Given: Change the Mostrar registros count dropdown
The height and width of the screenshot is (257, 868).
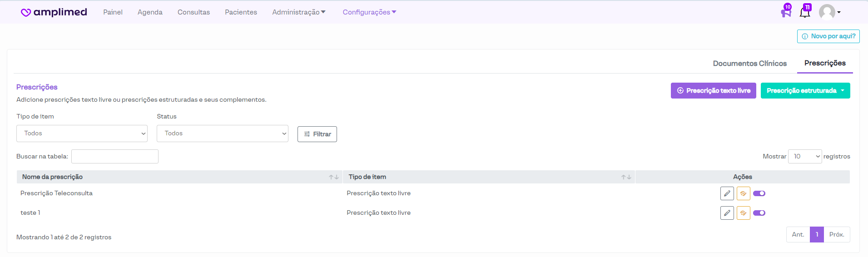Looking at the screenshot, I should pos(804,157).
